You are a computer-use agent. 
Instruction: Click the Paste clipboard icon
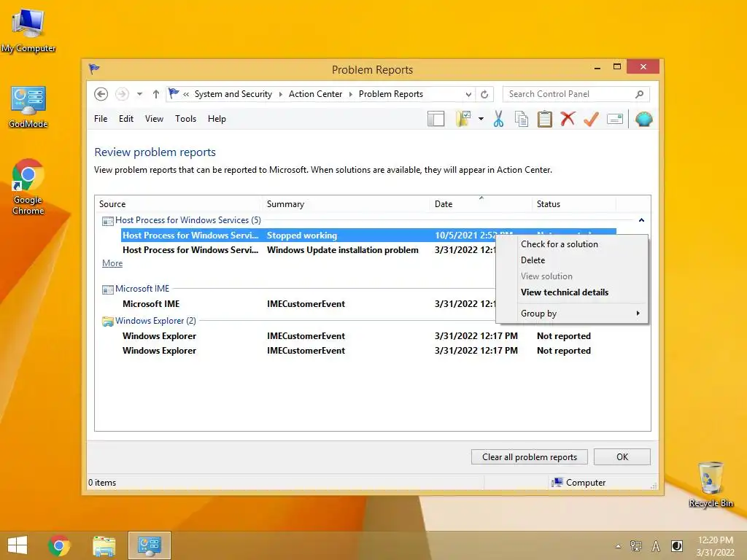click(x=544, y=119)
